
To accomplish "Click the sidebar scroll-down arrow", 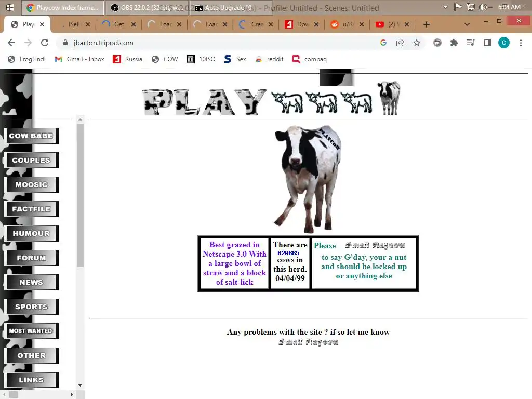I will pyautogui.click(x=80, y=385).
